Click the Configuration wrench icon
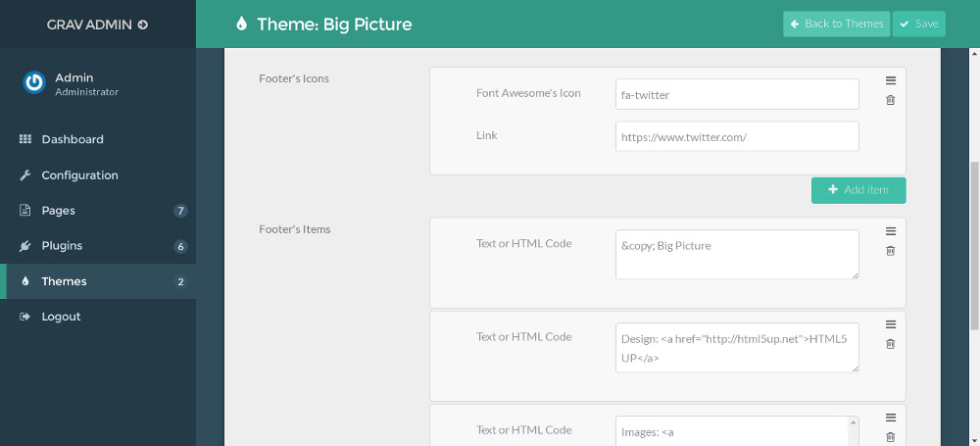Viewport: 980px width, 446px height. [x=25, y=175]
